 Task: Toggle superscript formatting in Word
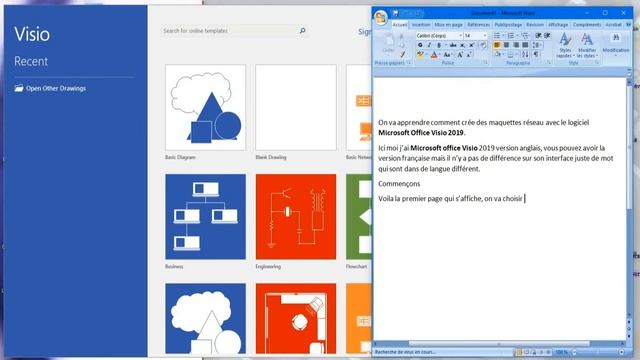coord(471,45)
